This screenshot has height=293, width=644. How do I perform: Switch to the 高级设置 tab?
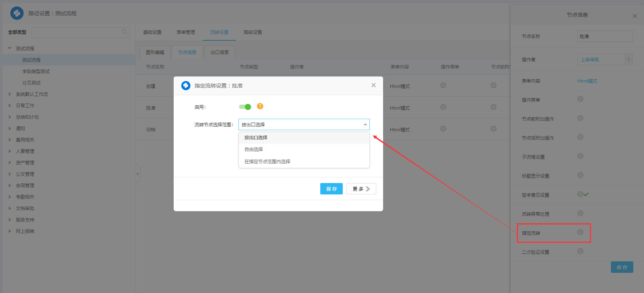(x=252, y=32)
